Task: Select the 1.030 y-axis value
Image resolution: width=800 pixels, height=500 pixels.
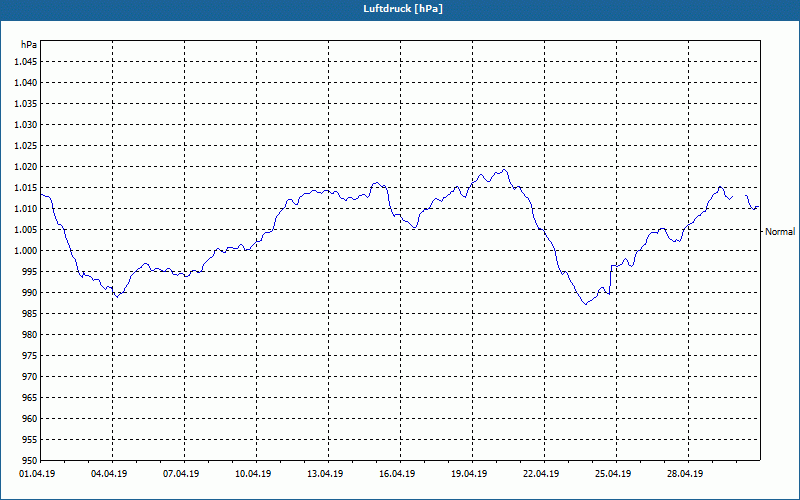Action: click(x=27, y=124)
